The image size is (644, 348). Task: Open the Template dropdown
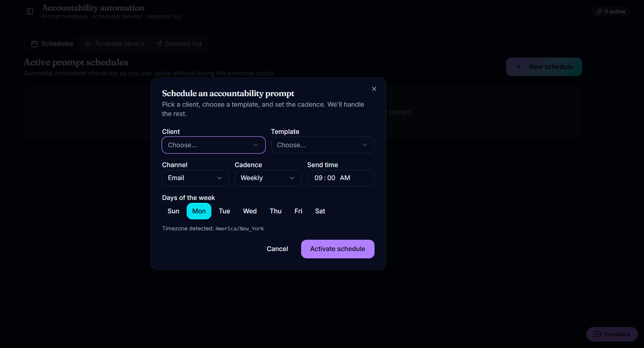323,145
